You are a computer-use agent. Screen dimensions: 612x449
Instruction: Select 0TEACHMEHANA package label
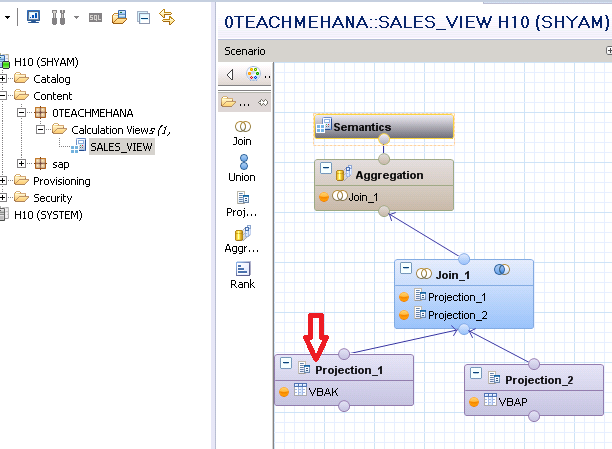93,113
